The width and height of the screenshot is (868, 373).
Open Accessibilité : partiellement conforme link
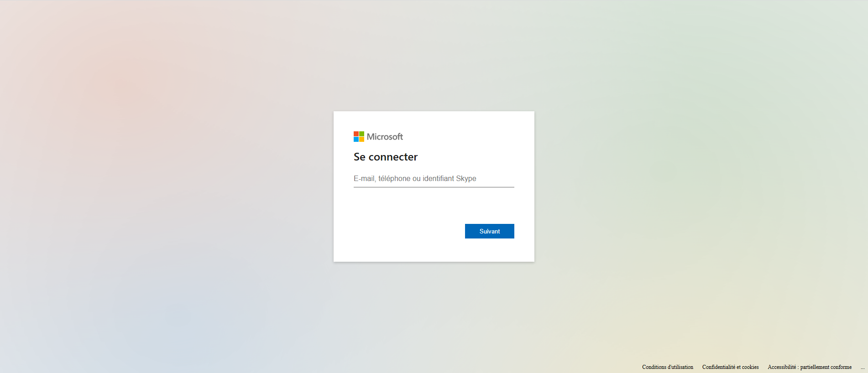coord(810,367)
